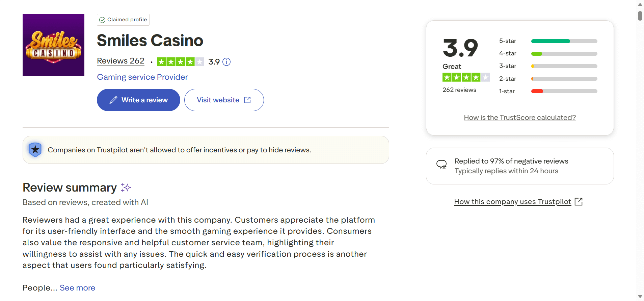Open How this company uses Trustpilot link
This screenshot has height=301, width=644.
[x=512, y=202]
